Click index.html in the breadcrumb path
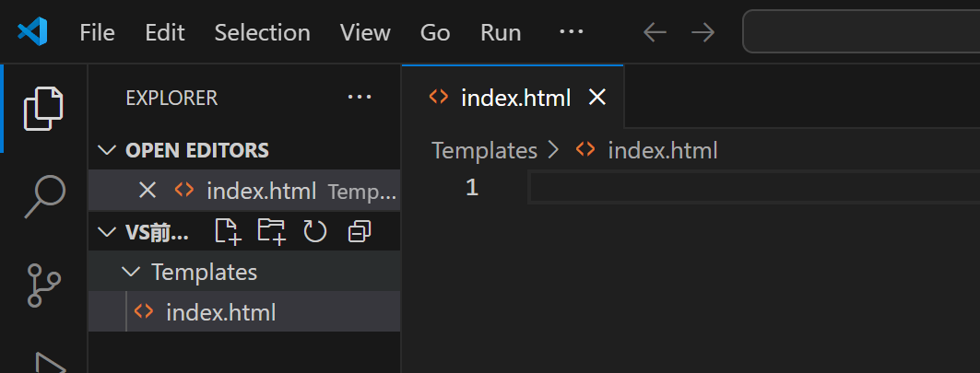The image size is (980, 373). tap(663, 150)
